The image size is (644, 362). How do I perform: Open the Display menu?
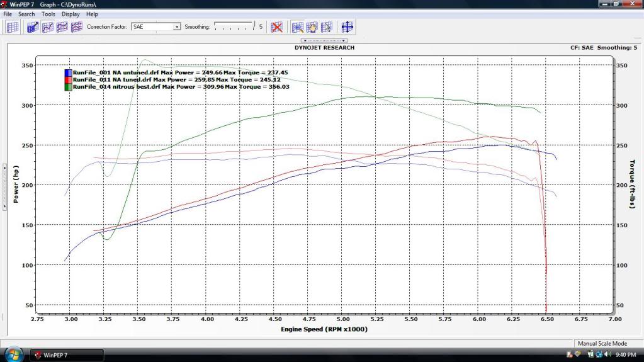(71, 14)
